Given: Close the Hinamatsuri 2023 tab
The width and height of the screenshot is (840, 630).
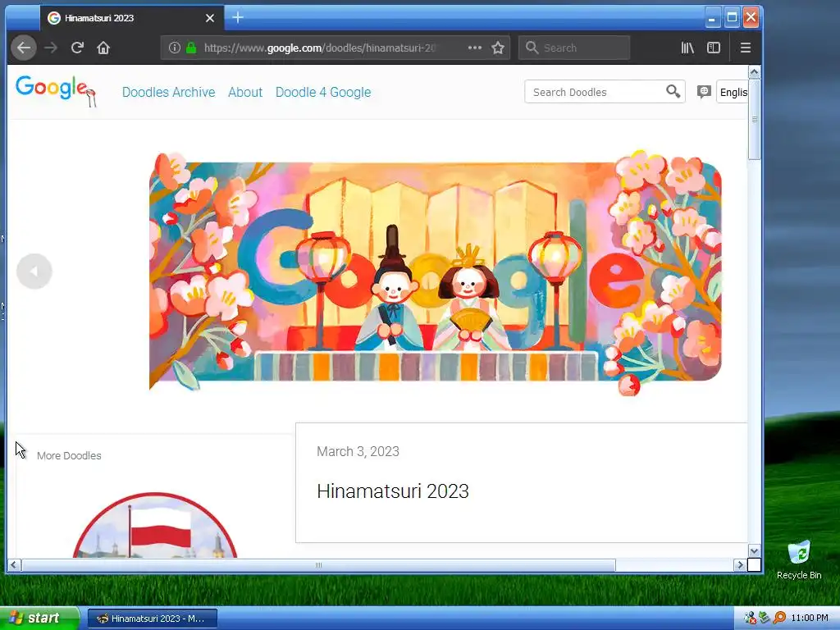Looking at the screenshot, I should 210,18.
